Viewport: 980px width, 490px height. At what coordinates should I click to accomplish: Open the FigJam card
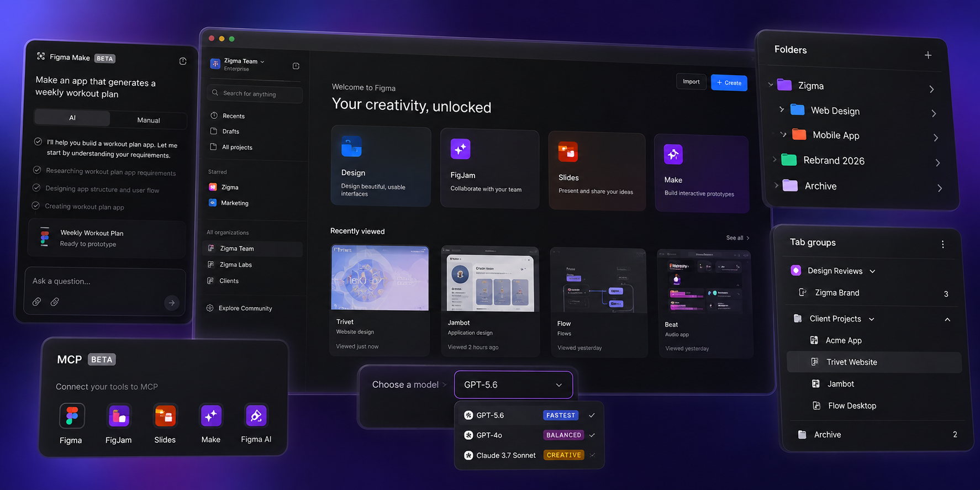click(x=489, y=169)
